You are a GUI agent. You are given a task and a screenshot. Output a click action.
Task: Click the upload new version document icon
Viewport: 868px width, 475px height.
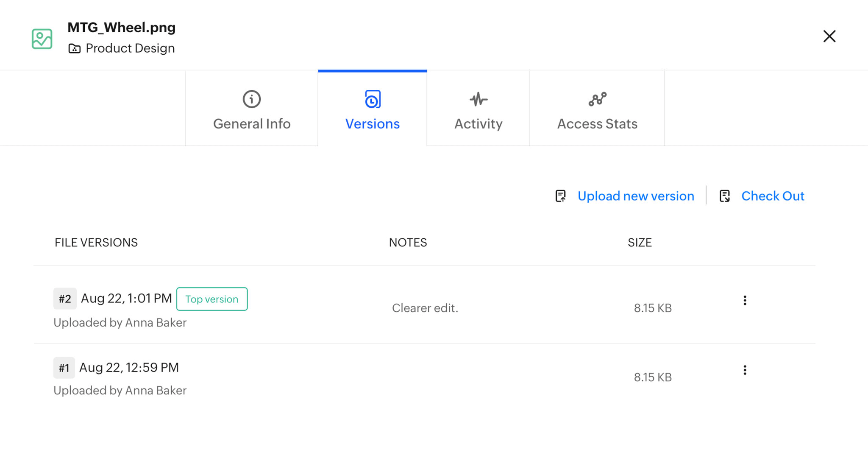pos(560,196)
